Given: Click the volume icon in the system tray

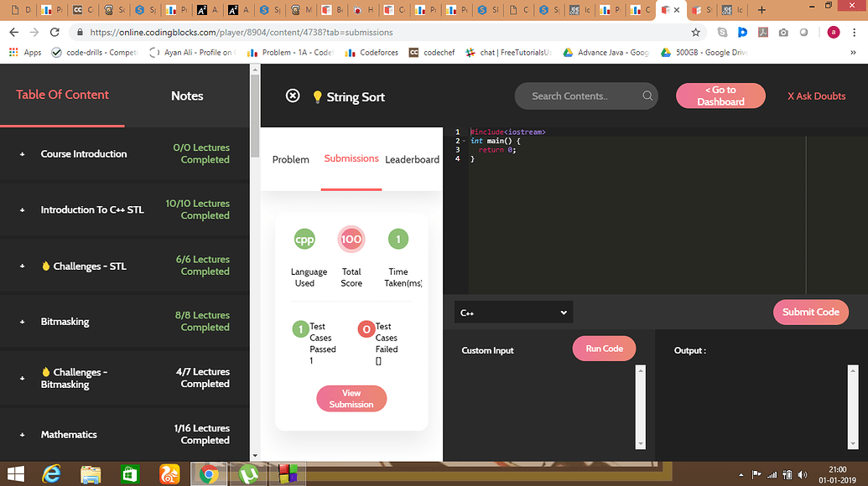Looking at the screenshot, I should (x=801, y=473).
